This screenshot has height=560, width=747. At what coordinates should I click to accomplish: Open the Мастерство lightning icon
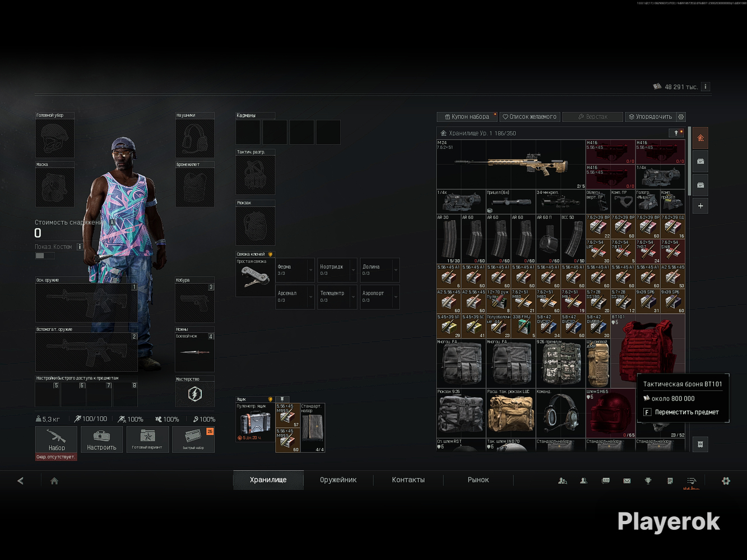[x=195, y=394]
